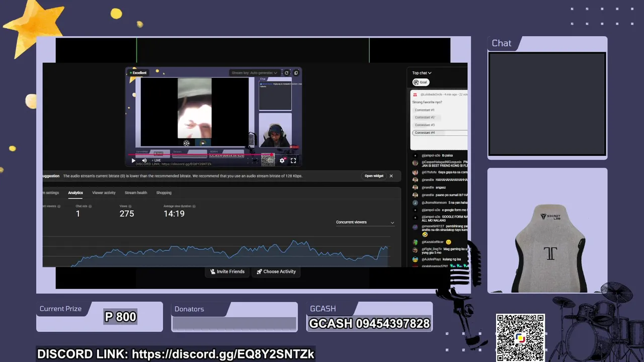Click the Open widget button
The height and width of the screenshot is (362, 644).
tap(374, 176)
